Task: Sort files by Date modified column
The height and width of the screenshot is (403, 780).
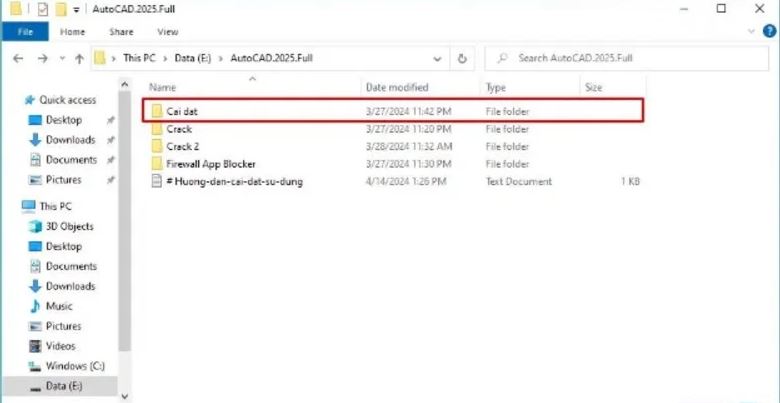Action: pos(397,88)
